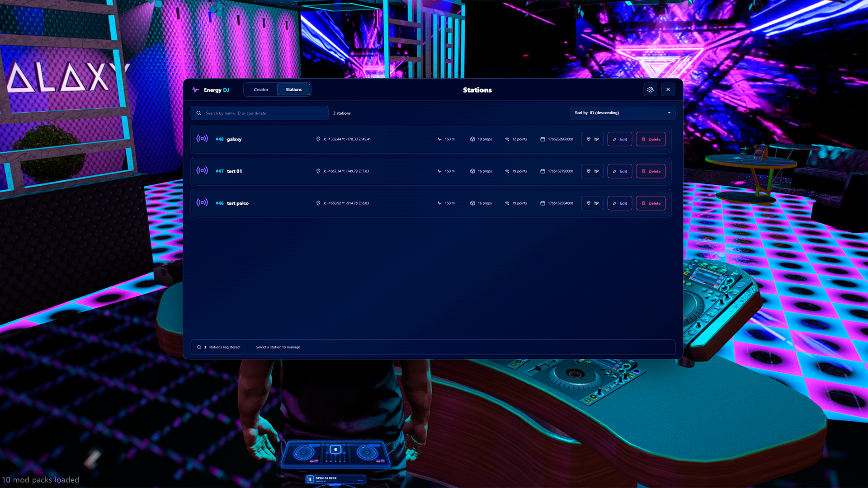Click location pin icon on galaxy coordinates
The width and height of the screenshot is (868, 488).
318,139
